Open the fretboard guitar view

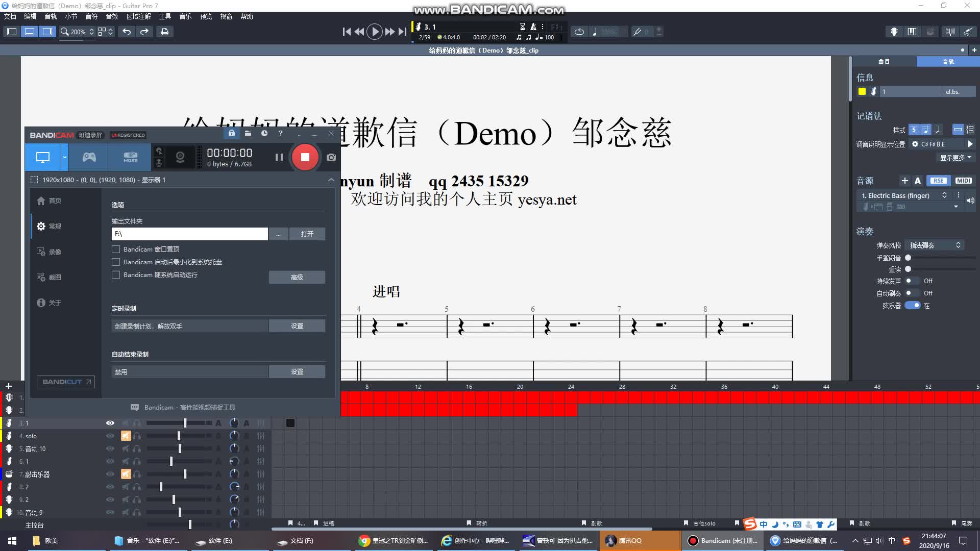coord(894,32)
